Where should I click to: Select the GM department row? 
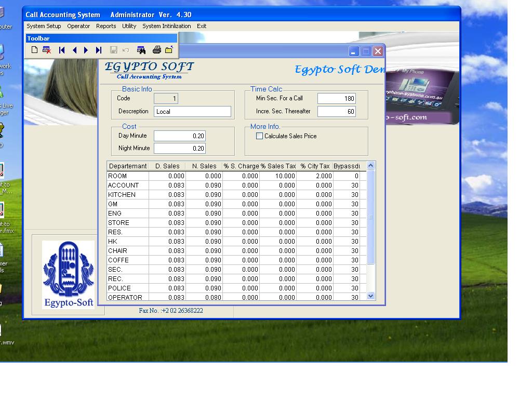tap(236, 204)
